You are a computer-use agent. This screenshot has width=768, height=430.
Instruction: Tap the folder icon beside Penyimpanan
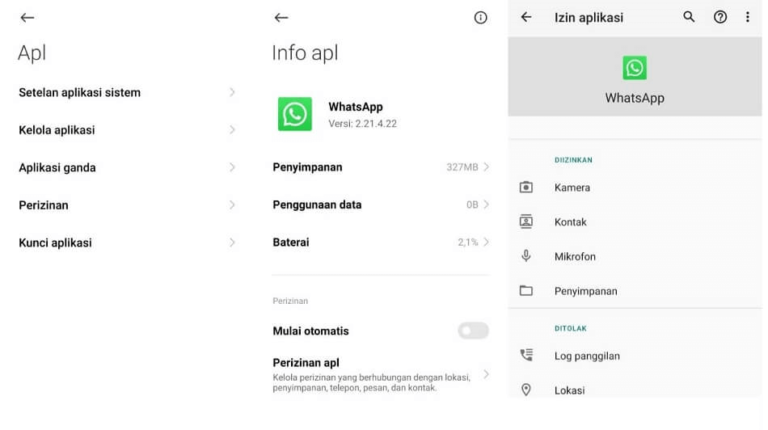pos(526,290)
